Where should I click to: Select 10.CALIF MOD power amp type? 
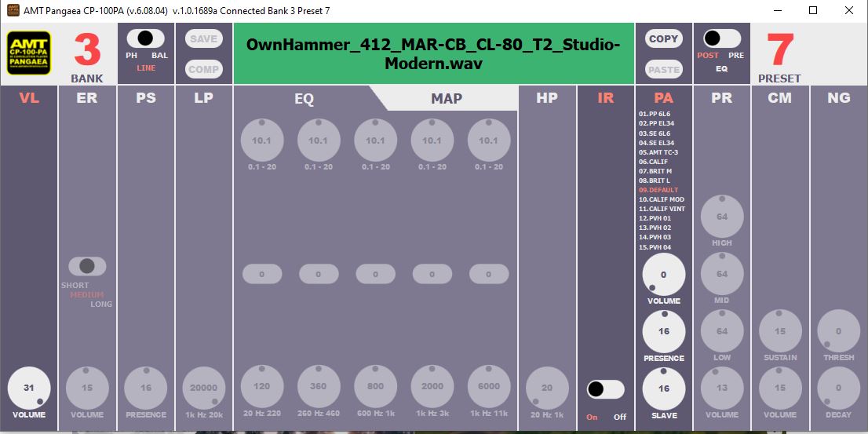662,199
